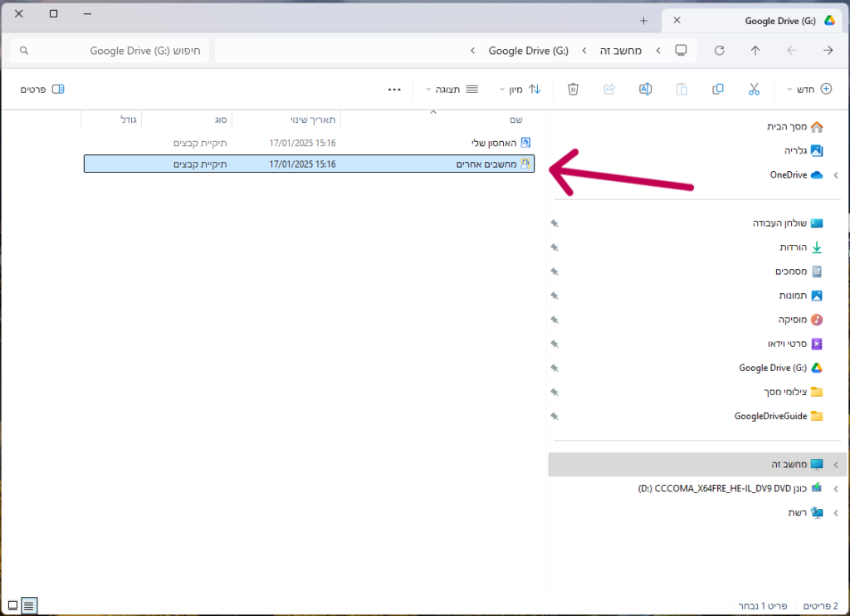Open תמונות (Pictures) pinned folder
Image resolution: width=850 pixels, height=616 pixels.
pos(801,296)
